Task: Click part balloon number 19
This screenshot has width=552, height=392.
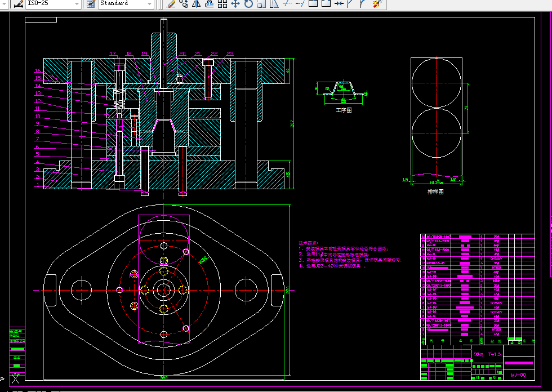Action: [145, 54]
